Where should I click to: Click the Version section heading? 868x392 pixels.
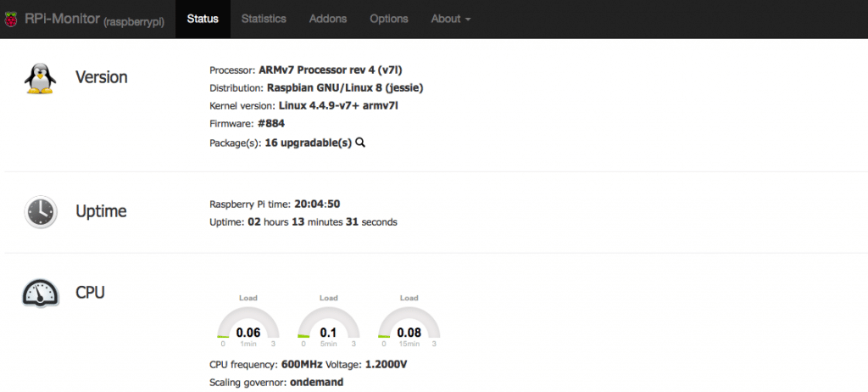tap(102, 77)
